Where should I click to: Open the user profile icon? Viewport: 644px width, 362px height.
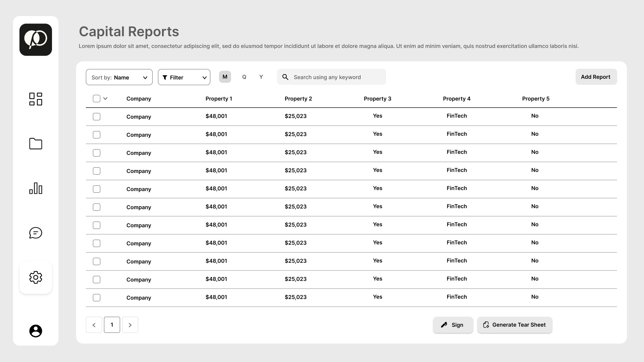coord(36,331)
